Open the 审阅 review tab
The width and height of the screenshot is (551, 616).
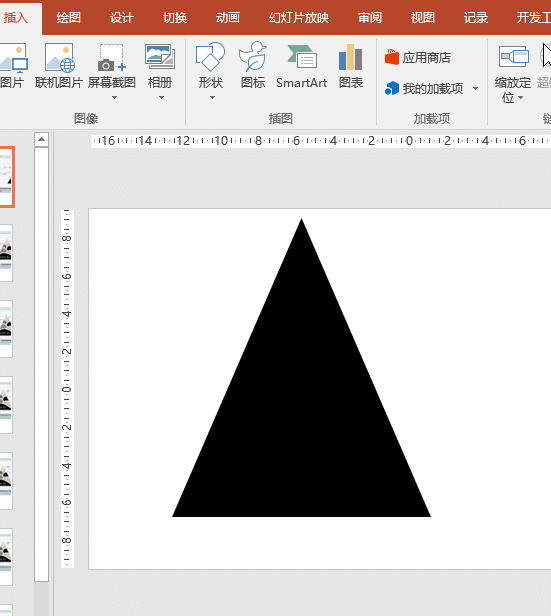[x=370, y=18]
